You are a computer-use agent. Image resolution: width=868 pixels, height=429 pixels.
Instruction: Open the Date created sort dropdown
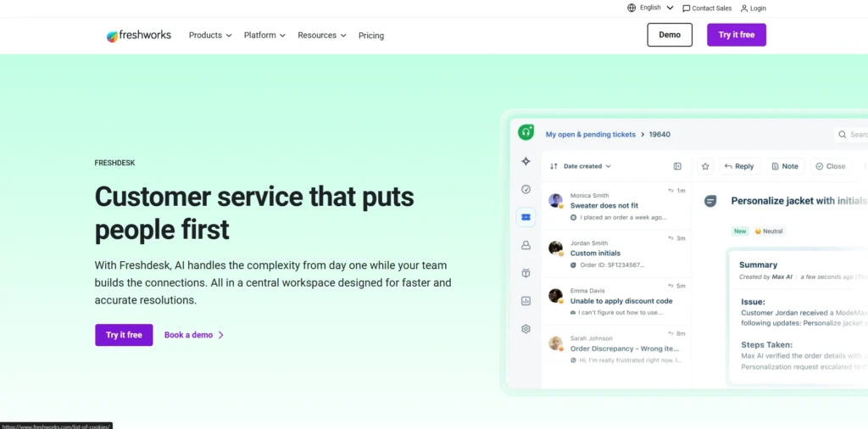click(587, 166)
